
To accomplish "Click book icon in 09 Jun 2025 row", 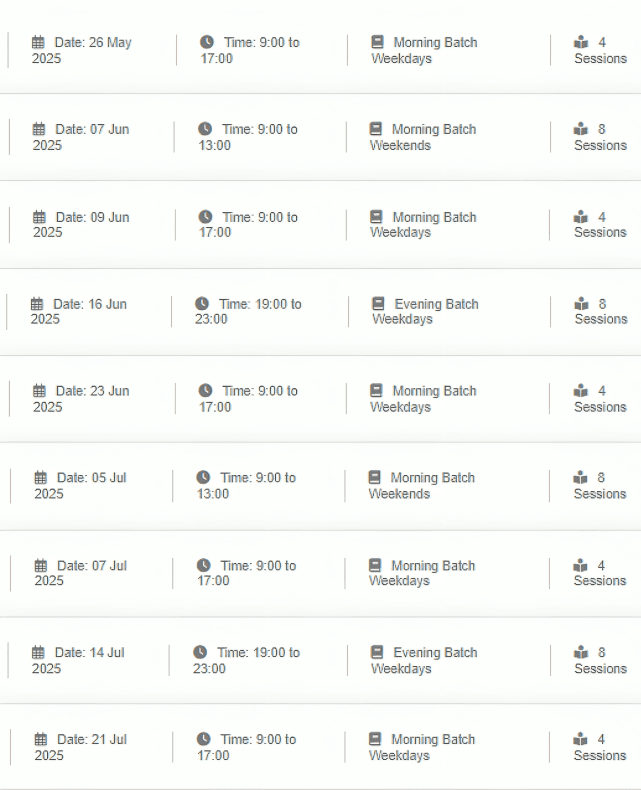I will point(376,217).
